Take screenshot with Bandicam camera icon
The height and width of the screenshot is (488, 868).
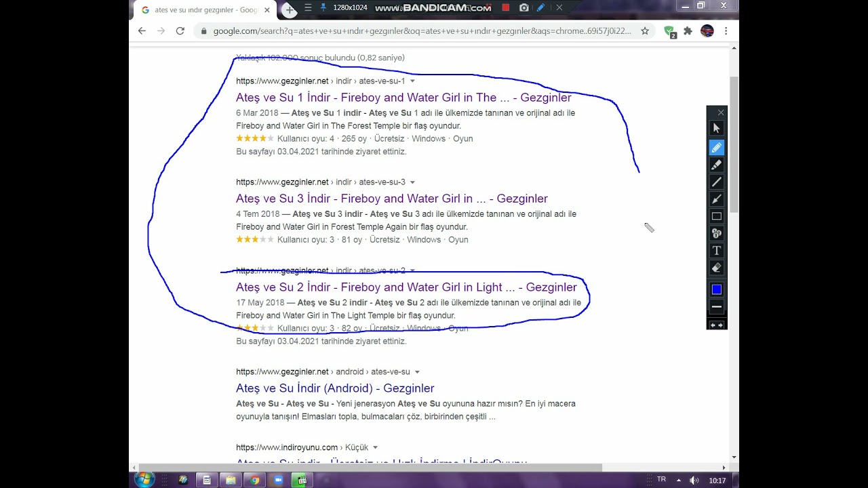524,7
